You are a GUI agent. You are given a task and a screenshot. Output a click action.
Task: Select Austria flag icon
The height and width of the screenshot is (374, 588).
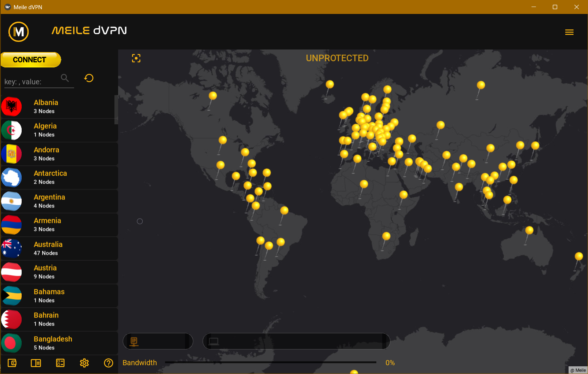pyautogui.click(x=11, y=272)
